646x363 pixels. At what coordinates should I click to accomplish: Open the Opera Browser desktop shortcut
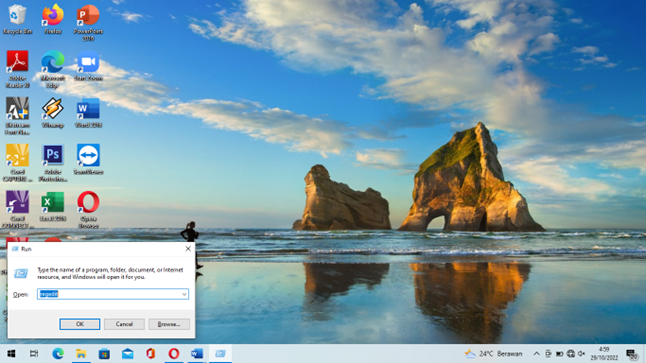(x=88, y=209)
